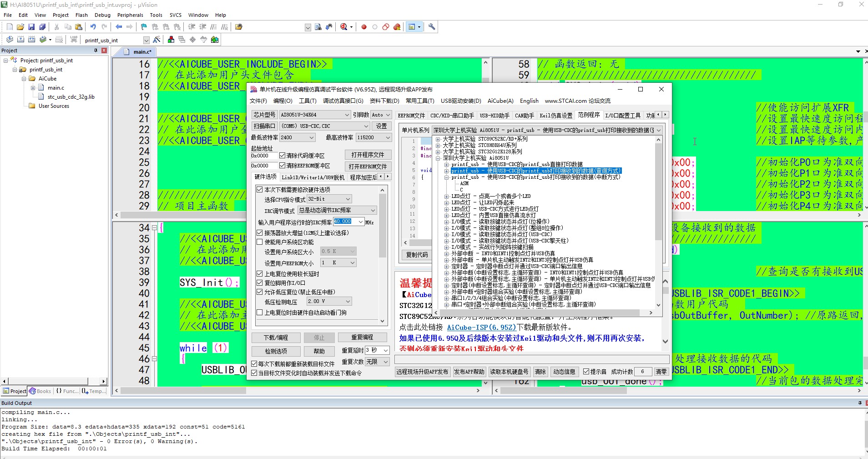This screenshot has width=868, height=459.
Task: Click the Select Software Packs icon
Action: tap(203, 40)
